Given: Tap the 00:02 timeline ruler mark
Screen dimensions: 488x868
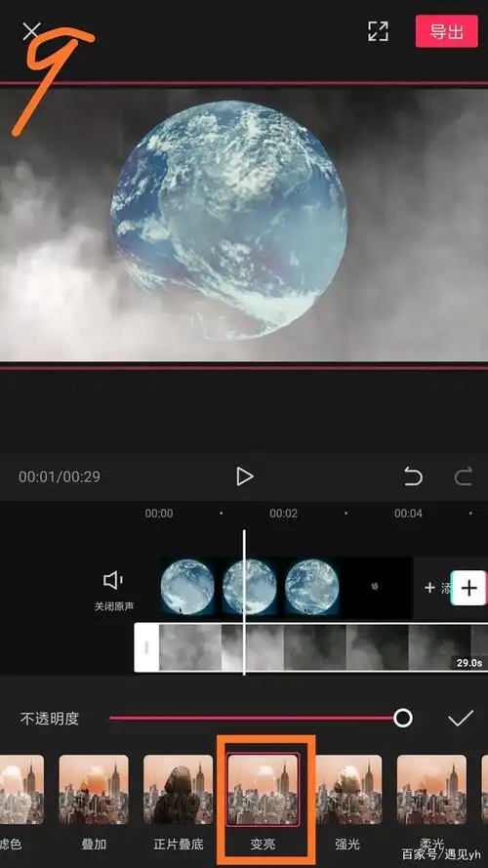Looking at the screenshot, I should pos(283,514).
